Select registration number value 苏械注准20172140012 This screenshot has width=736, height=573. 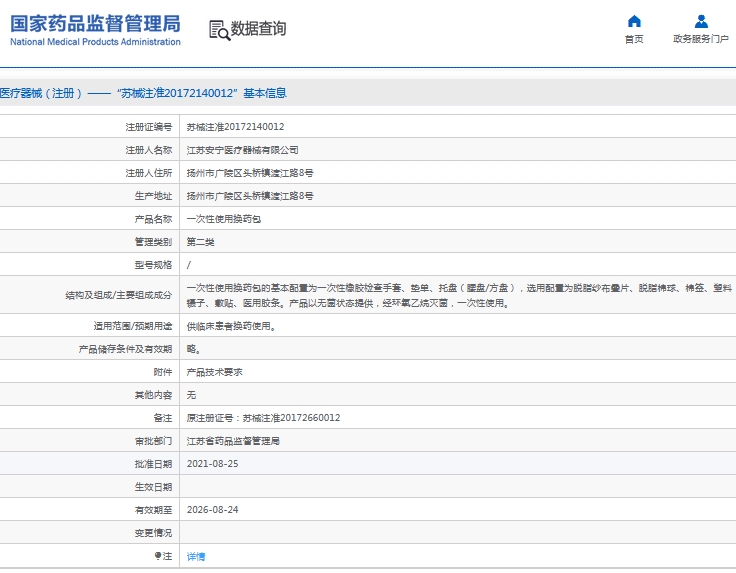click(x=235, y=127)
